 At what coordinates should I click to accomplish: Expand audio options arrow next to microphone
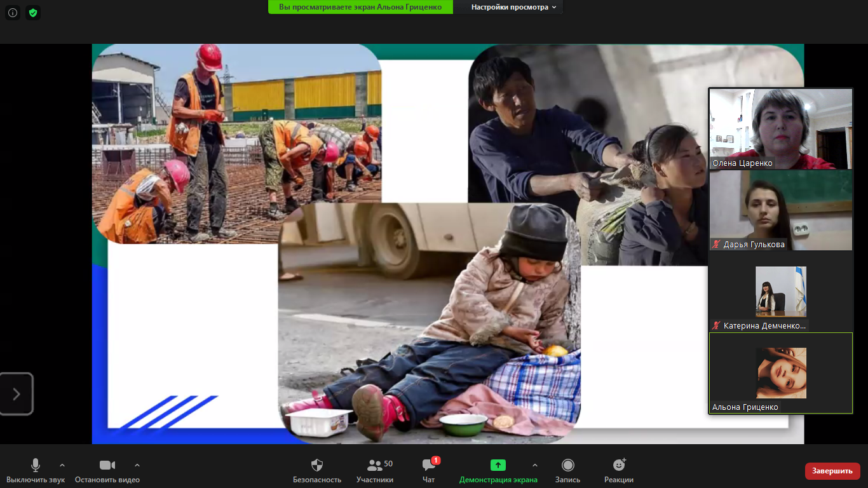62,465
